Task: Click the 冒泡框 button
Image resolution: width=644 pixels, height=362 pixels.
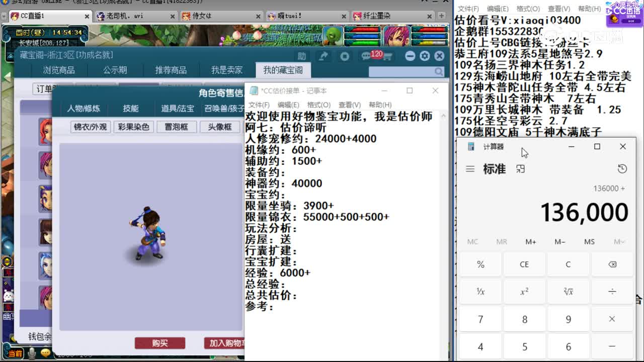Action: 176,127
